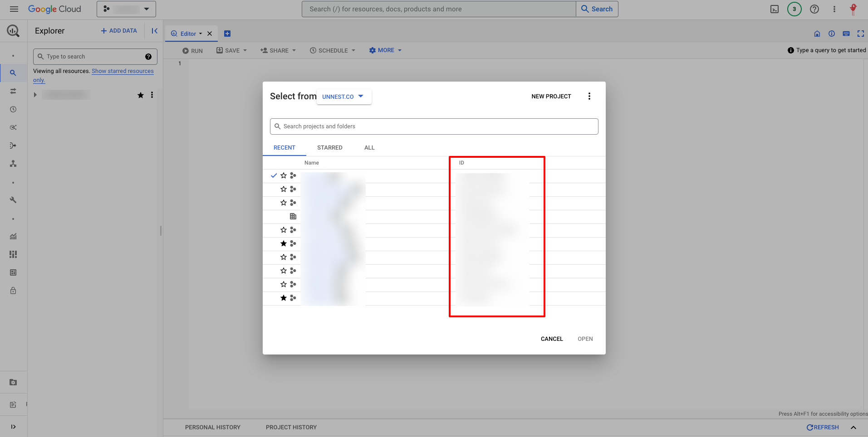Toggle star on the checked project row
The width and height of the screenshot is (868, 437).
(x=284, y=175)
